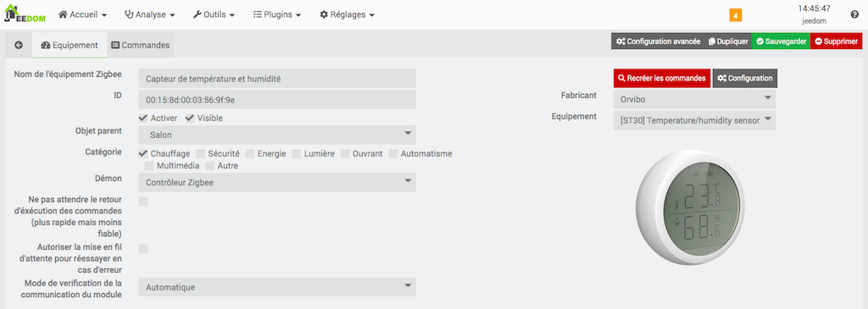Expand the Démon Contrôleur Zigbee dropdown
The width and height of the screenshot is (868, 309).
point(277,182)
